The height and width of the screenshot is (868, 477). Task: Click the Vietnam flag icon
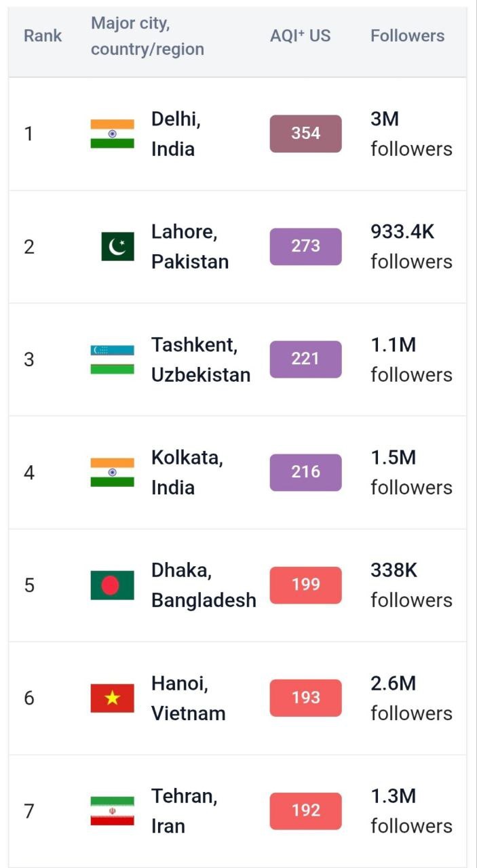[x=113, y=698]
